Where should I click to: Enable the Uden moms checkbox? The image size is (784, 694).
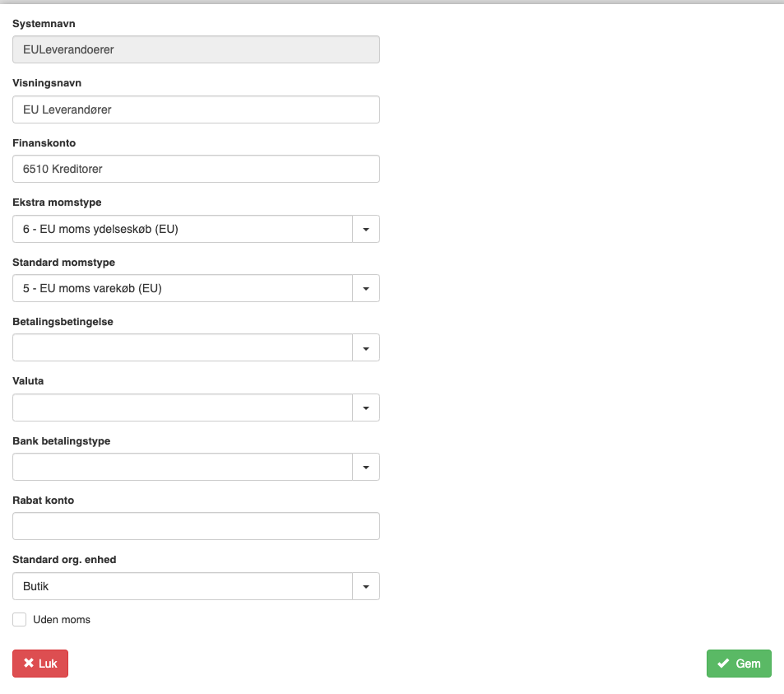coord(20,619)
